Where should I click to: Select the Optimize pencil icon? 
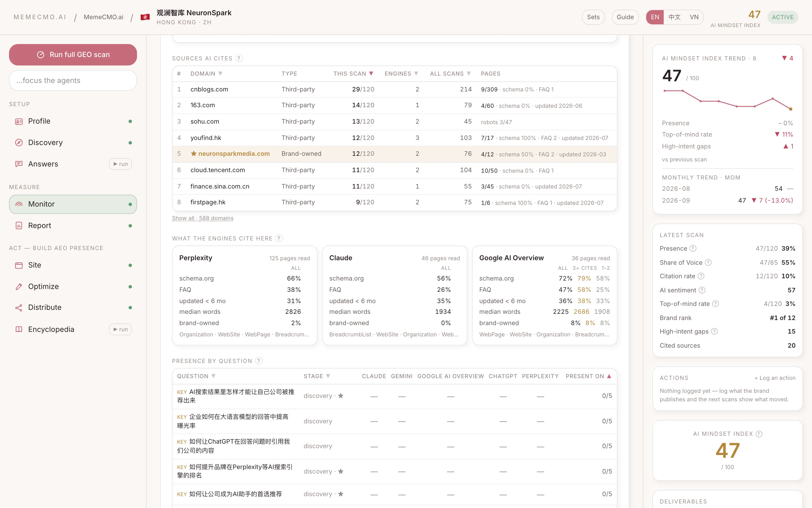pos(19,286)
